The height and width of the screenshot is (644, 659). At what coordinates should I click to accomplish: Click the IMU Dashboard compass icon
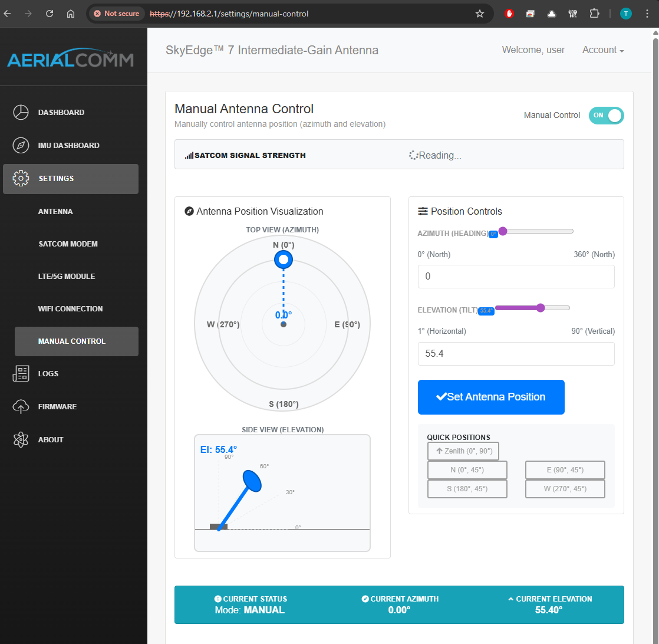(21, 145)
